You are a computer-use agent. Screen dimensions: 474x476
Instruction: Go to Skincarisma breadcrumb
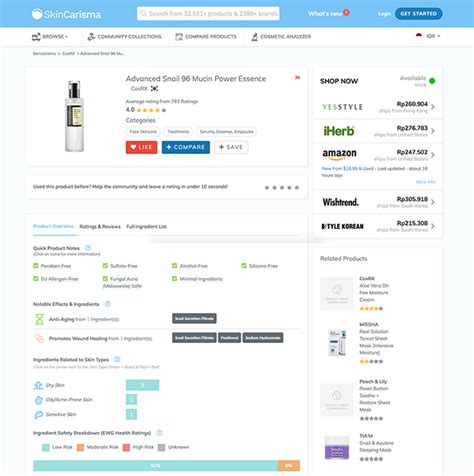(x=44, y=54)
